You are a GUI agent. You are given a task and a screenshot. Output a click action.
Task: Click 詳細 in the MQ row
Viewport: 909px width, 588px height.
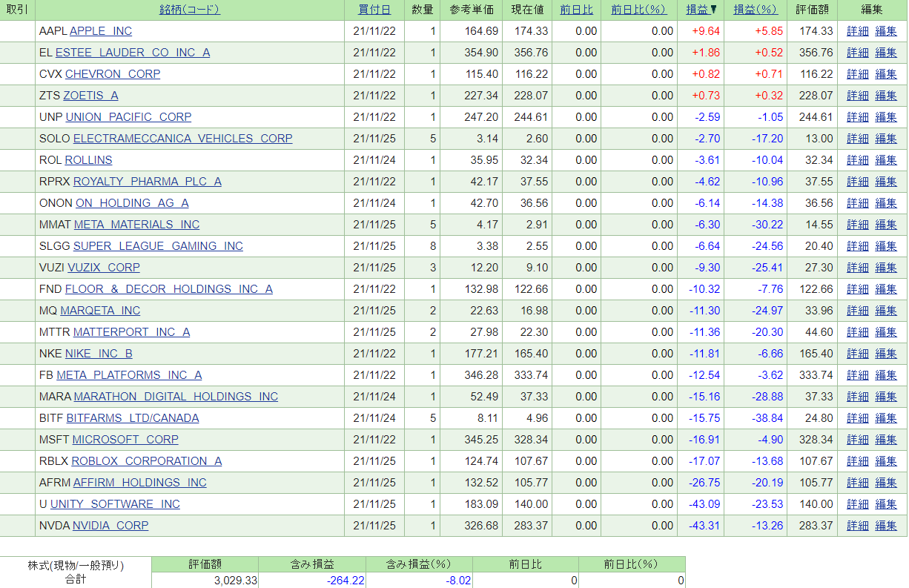(x=858, y=311)
